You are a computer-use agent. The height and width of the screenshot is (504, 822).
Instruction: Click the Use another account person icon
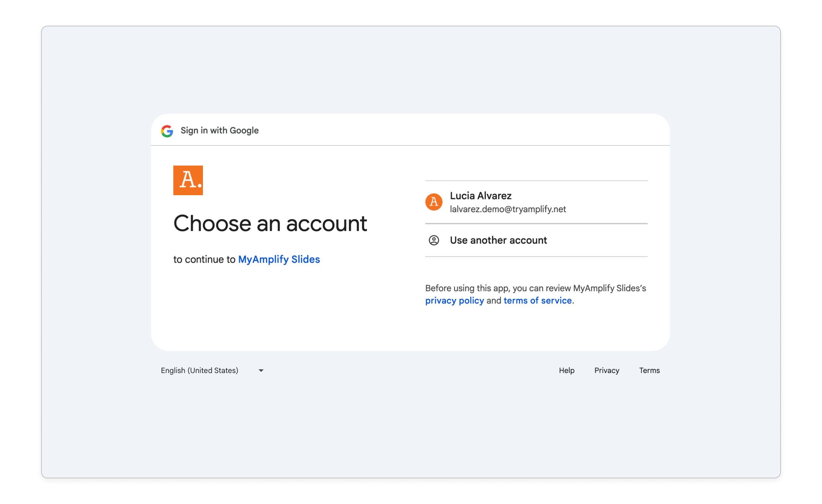coord(434,240)
